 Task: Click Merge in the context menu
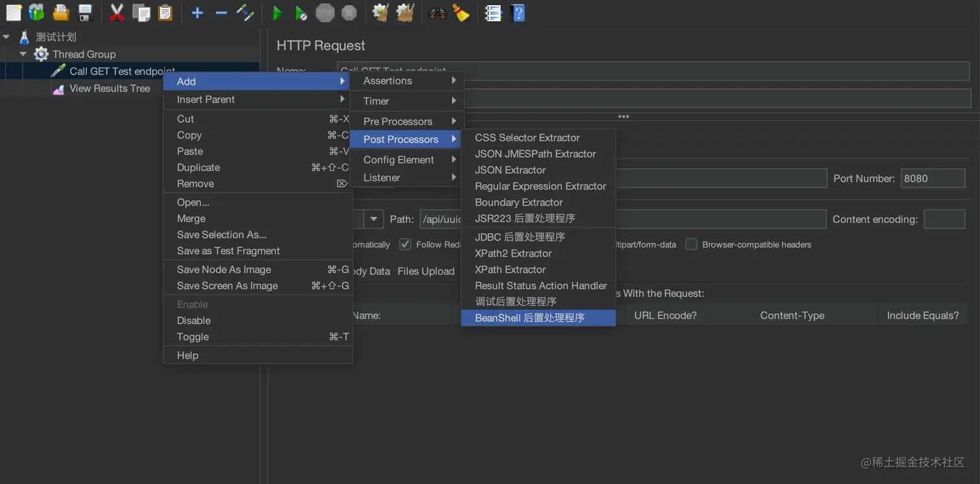(257, 218)
